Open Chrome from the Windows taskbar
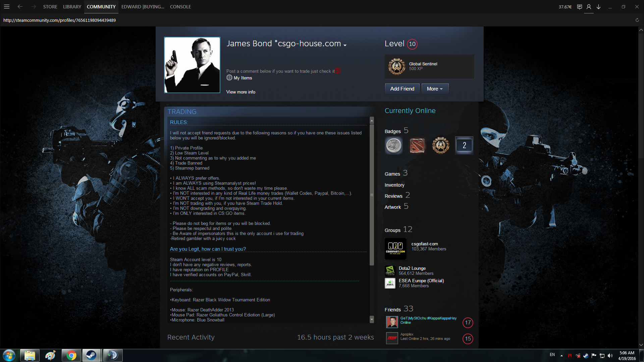Viewport: 644px width, 362px height. click(x=71, y=355)
